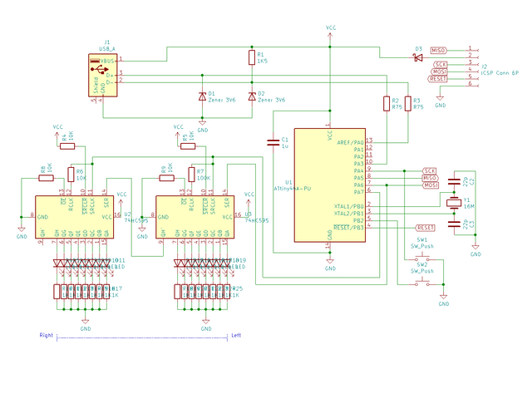Screen dimensions: 532x399
Task: Click the D3 diode near the ICSP connector
Action: (x=418, y=58)
